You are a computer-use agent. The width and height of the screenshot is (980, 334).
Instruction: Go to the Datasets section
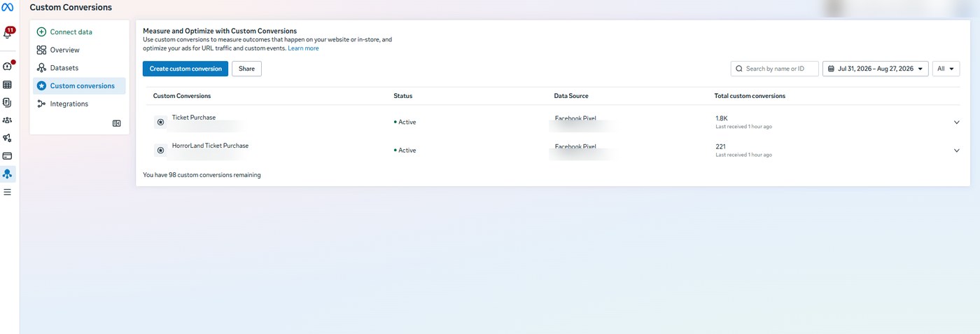(79, 68)
